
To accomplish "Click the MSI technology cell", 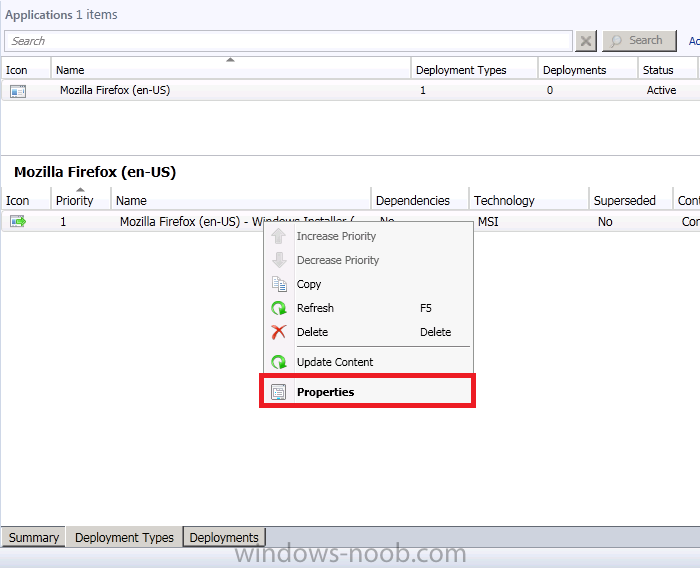I will coord(488,221).
